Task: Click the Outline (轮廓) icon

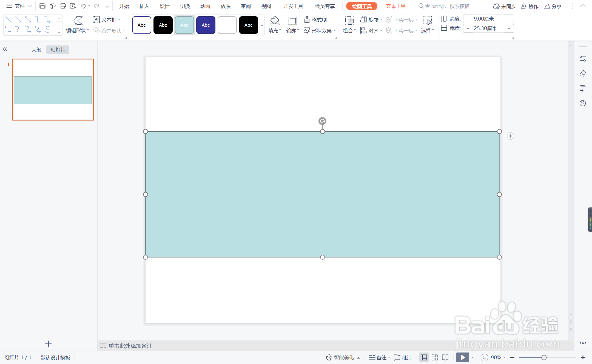Action: click(293, 21)
